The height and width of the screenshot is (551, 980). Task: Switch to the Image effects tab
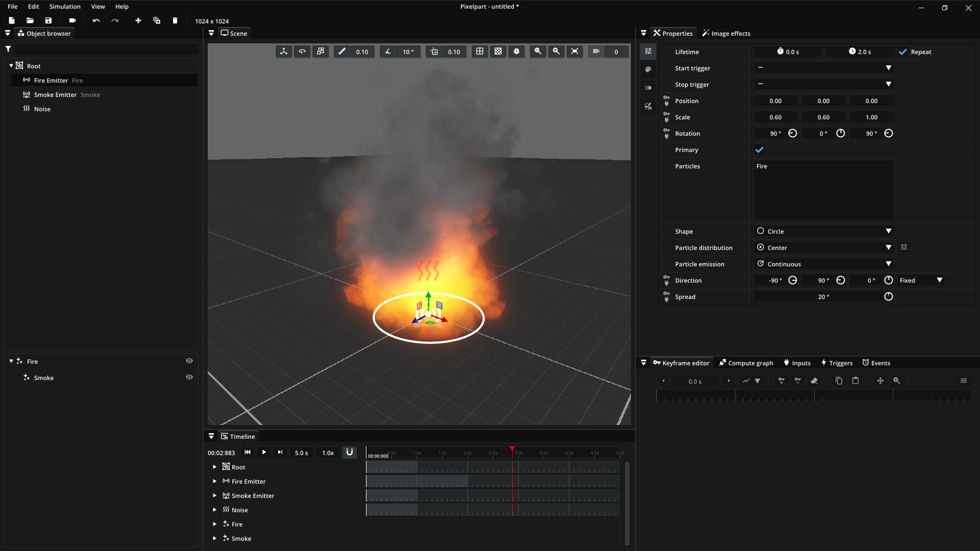(x=726, y=33)
